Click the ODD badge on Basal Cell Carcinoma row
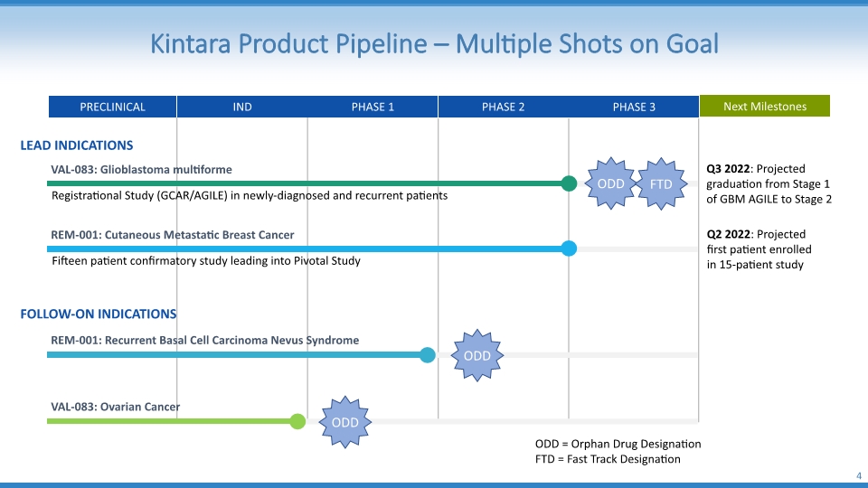 (x=477, y=355)
